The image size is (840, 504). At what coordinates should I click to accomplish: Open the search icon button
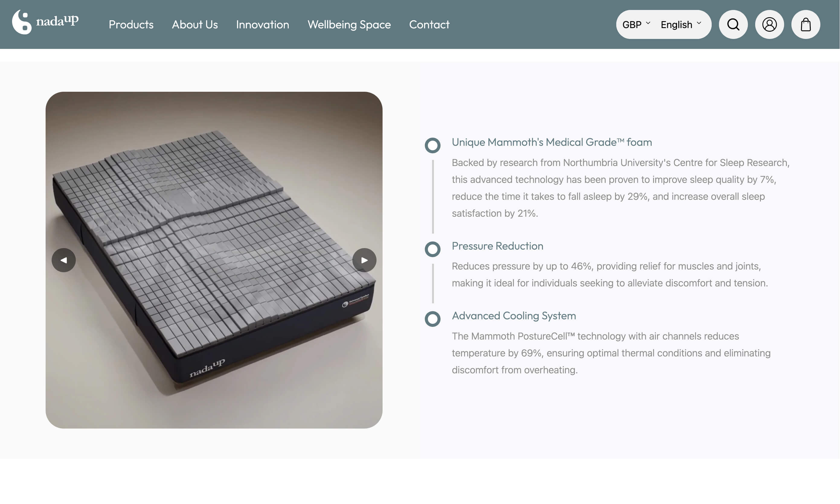733,24
